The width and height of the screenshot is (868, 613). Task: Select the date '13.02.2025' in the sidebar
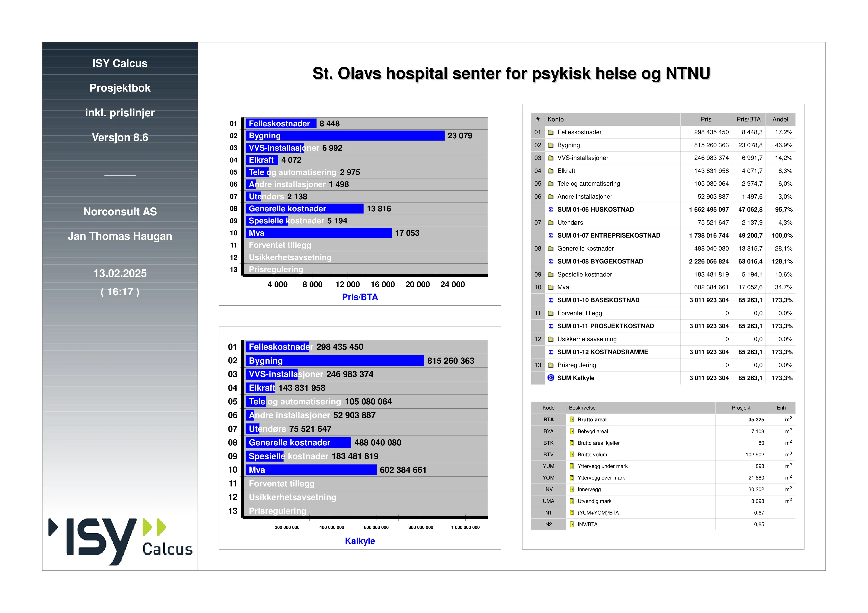tap(120, 273)
